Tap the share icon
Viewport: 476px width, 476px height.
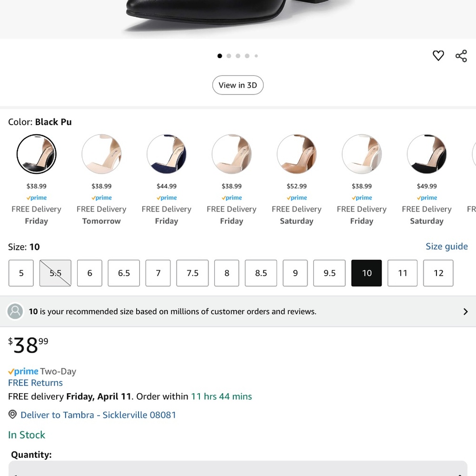461,56
